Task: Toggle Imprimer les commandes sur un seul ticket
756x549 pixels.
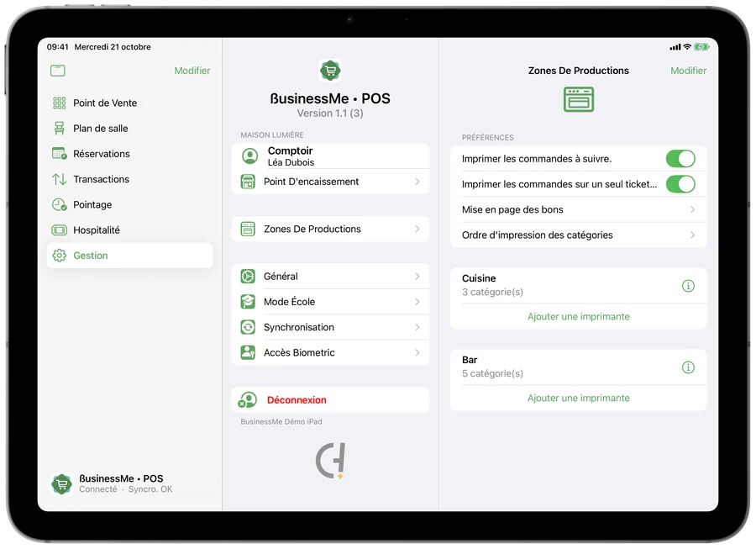Action: (x=680, y=184)
